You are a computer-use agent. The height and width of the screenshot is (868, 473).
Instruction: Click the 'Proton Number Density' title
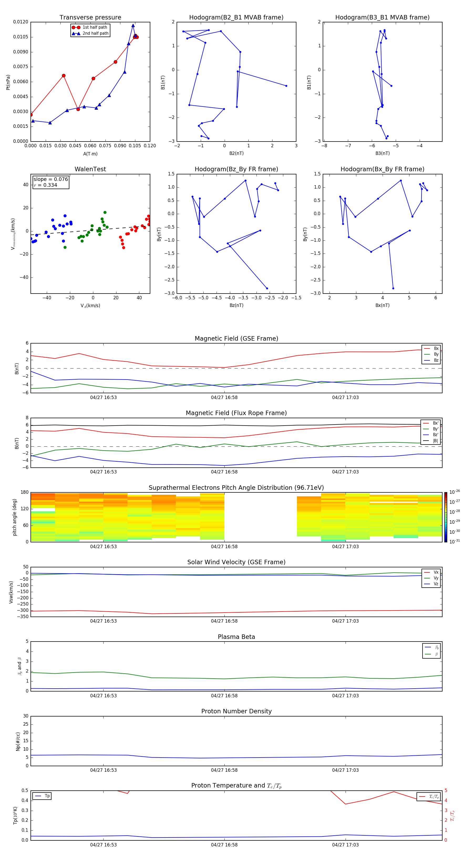pyautogui.click(x=236, y=712)
